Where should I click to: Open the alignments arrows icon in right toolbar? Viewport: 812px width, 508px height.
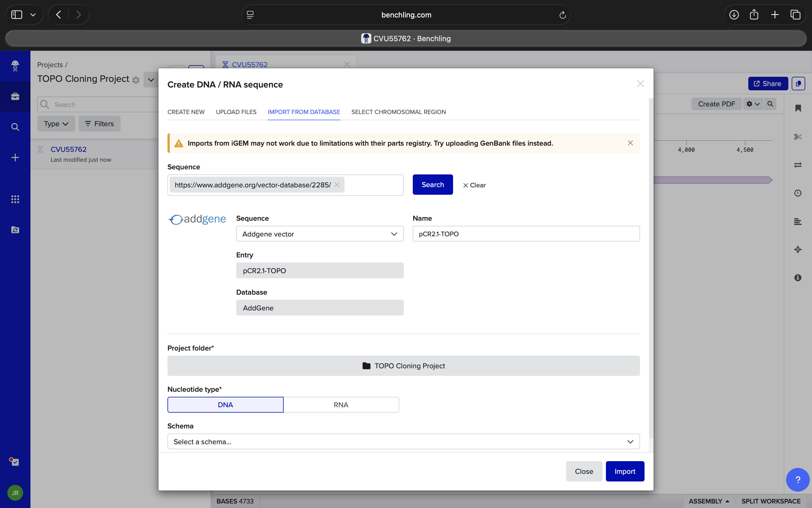pos(798,165)
